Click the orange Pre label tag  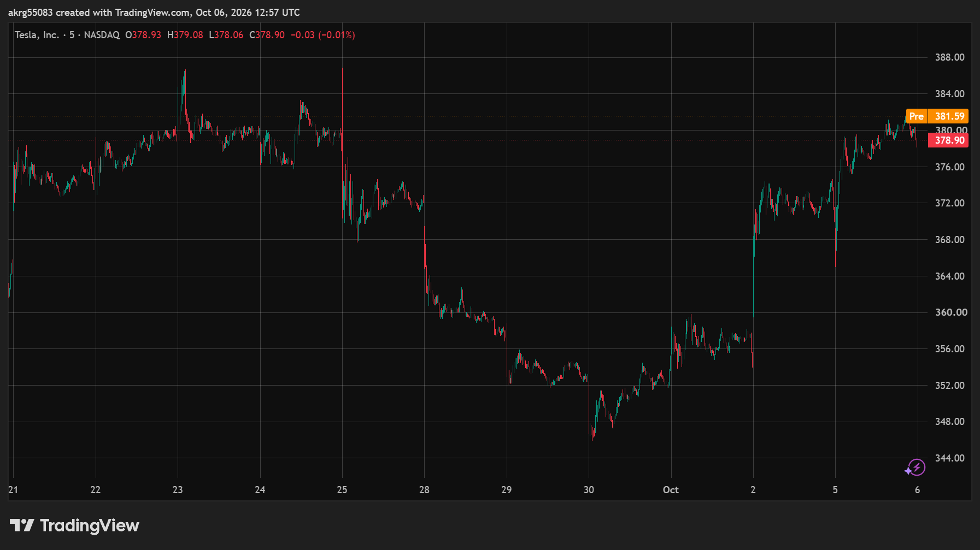pos(917,116)
